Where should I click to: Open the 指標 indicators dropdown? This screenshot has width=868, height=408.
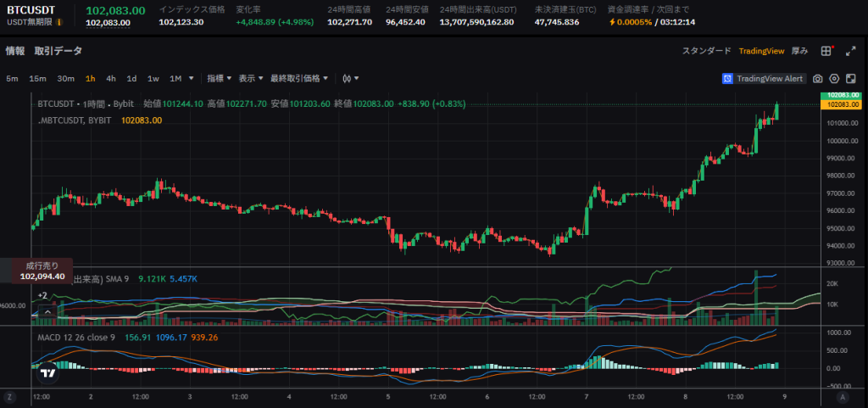pyautogui.click(x=220, y=79)
